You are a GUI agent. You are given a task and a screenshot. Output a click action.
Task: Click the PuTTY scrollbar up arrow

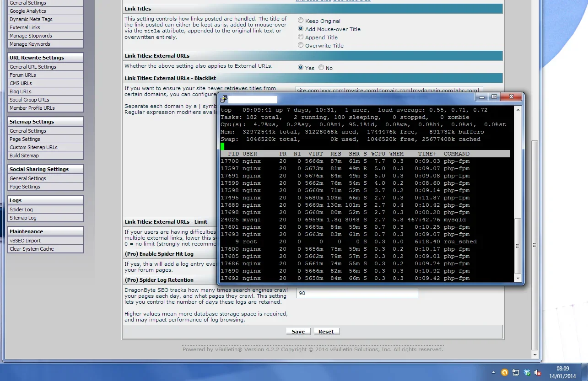click(518, 110)
